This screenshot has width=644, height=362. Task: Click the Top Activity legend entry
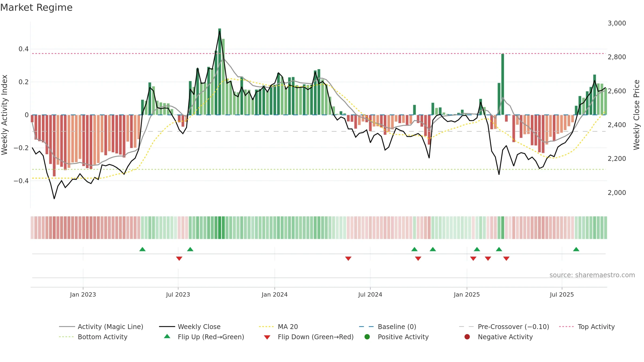(x=587, y=327)
